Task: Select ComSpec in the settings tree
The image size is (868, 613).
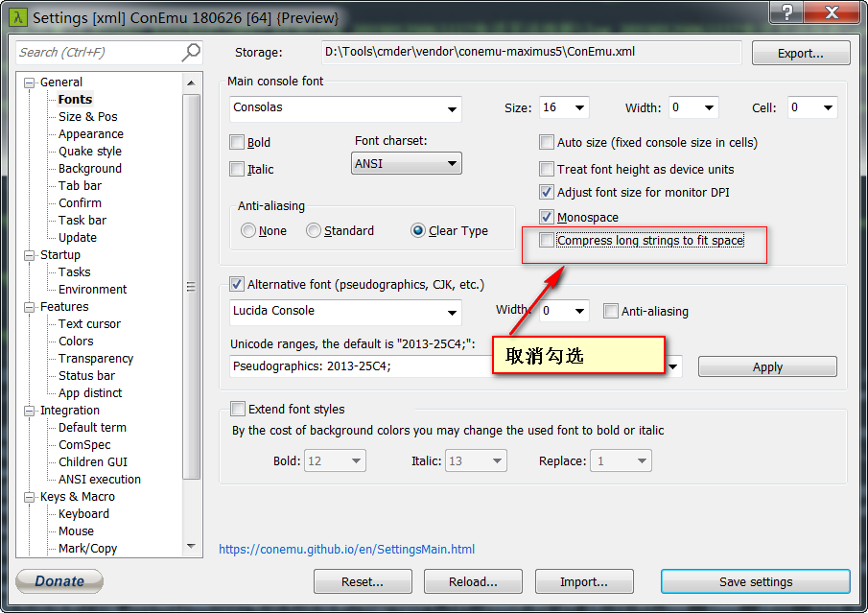Action: (84, 444)
